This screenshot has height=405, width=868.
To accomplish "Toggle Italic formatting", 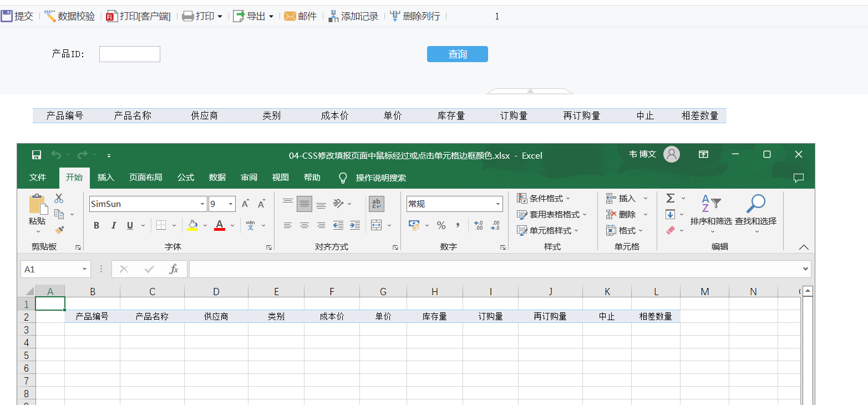I will (x=114, y=225).
